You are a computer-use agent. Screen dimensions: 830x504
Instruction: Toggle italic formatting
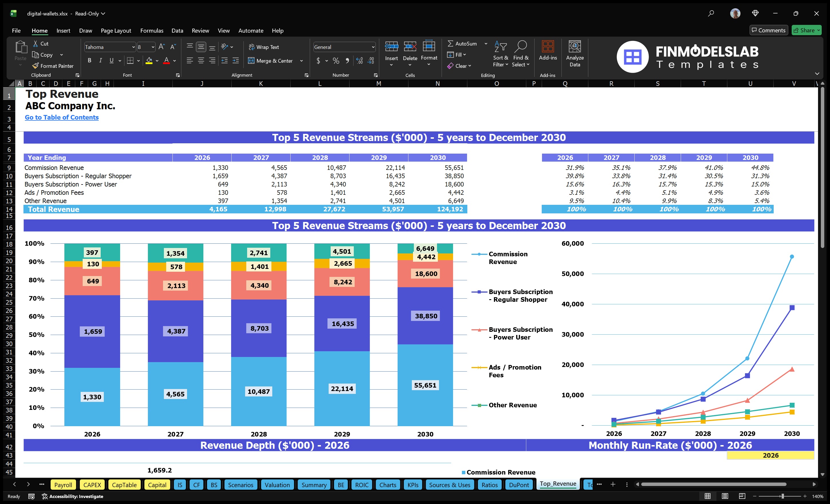click(x=100, y=61)
